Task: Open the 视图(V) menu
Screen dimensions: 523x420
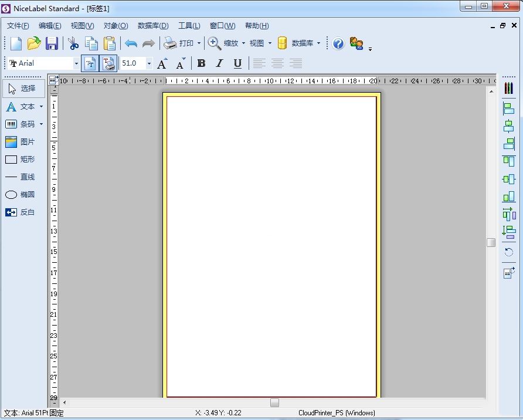Action: pyautogui.click(x=83, y=26)
